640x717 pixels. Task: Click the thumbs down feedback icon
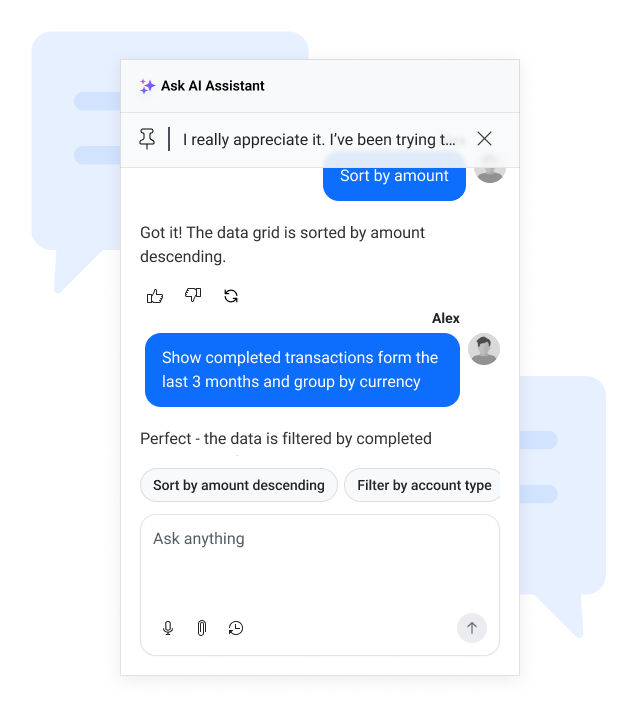click(193, 296)
